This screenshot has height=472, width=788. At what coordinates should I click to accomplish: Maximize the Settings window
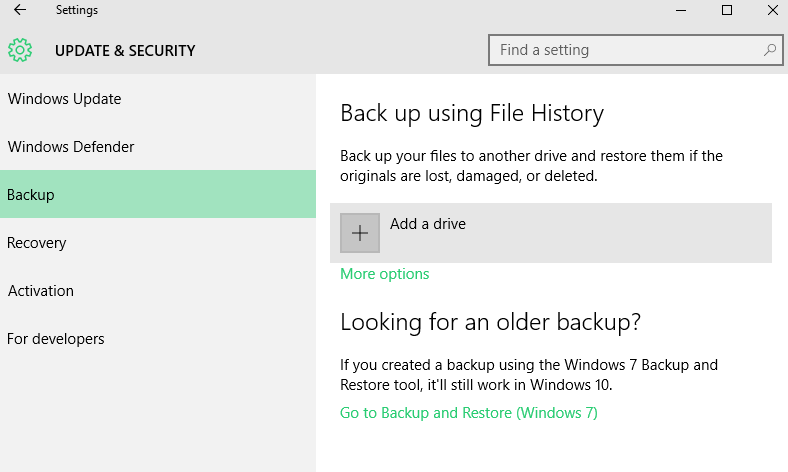pyautogui.click(x=727, y=10)
